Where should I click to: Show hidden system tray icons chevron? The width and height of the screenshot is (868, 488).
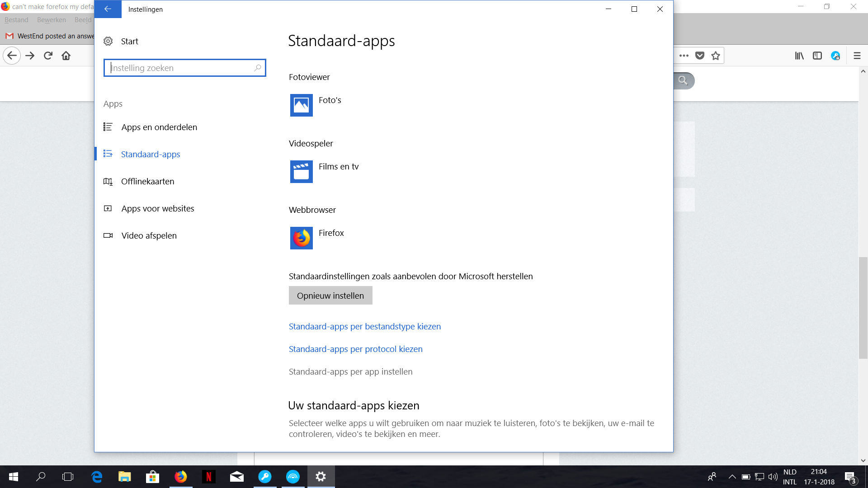pyautogui.click(x=732, y=477)
